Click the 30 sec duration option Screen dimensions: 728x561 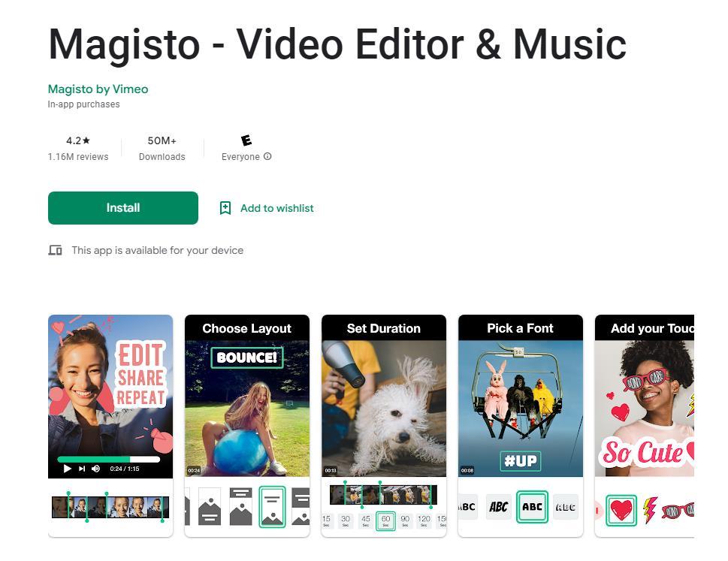[x=346, y=520]
